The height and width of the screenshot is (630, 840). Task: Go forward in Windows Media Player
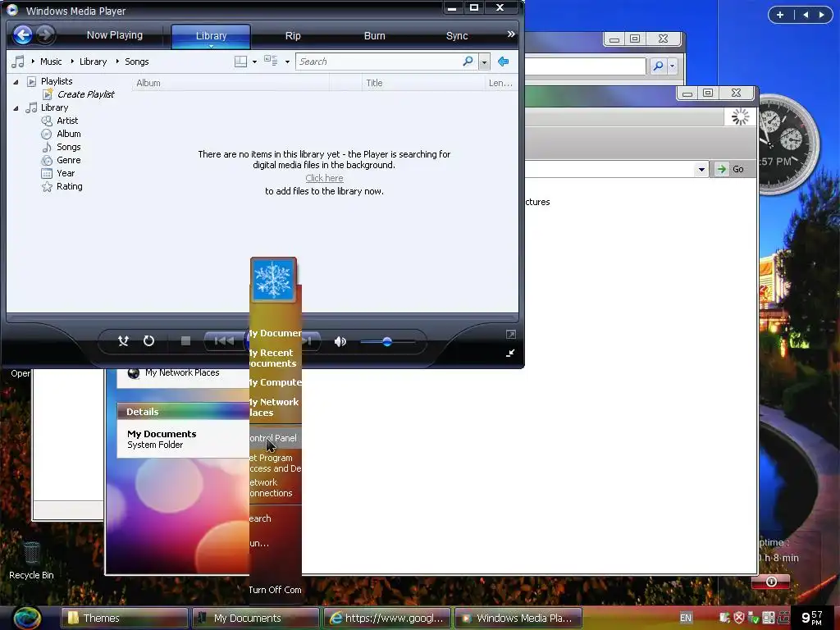pos(45,35)
